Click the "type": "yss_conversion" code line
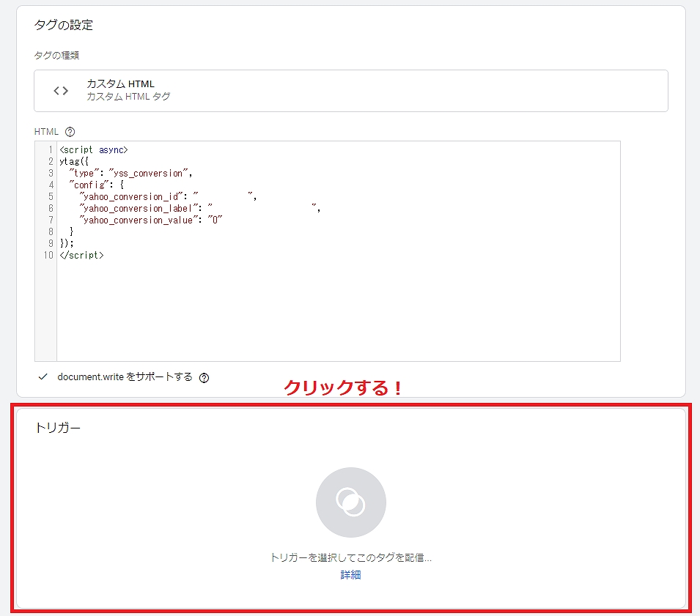This screenshot has width=700, height=616. pos(130,173)
